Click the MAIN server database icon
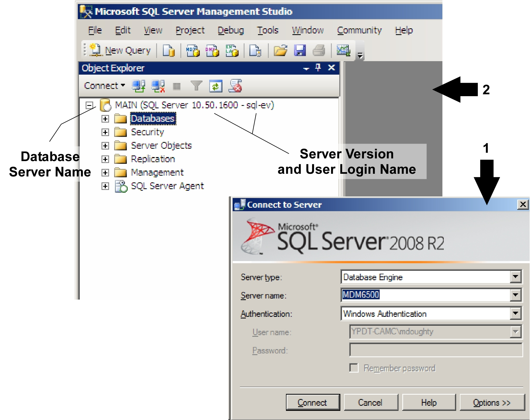The width and height of the screenshot is (531, 420). coord(105,105)
